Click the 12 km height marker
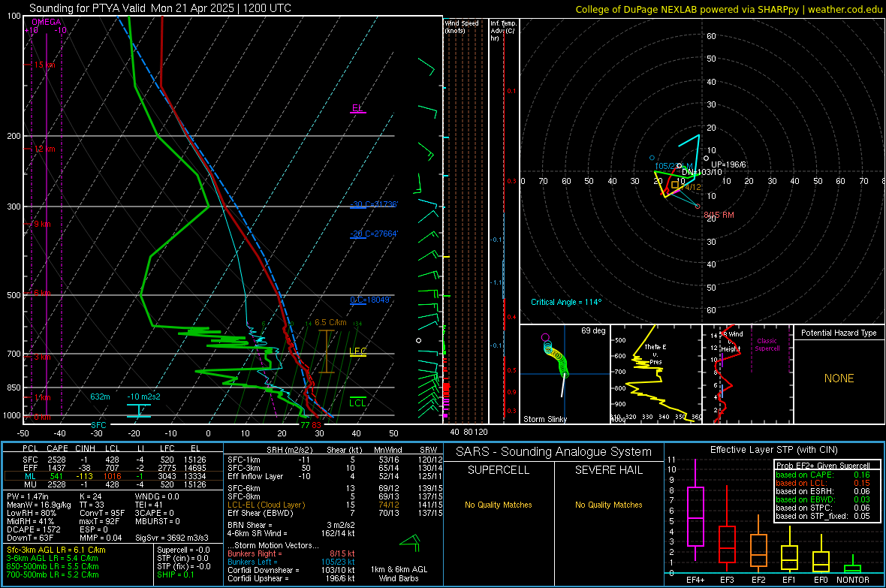The image size is (886, 588). click(x=44, y=149)
